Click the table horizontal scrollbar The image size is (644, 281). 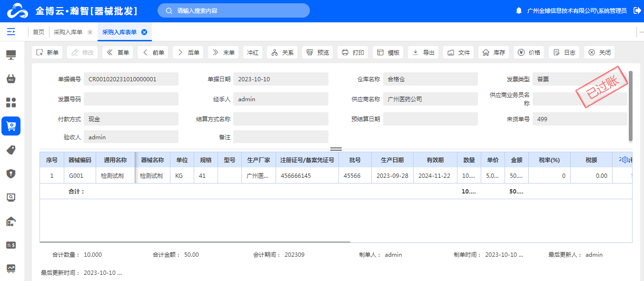pyautogui.click(x=195, y=242)
